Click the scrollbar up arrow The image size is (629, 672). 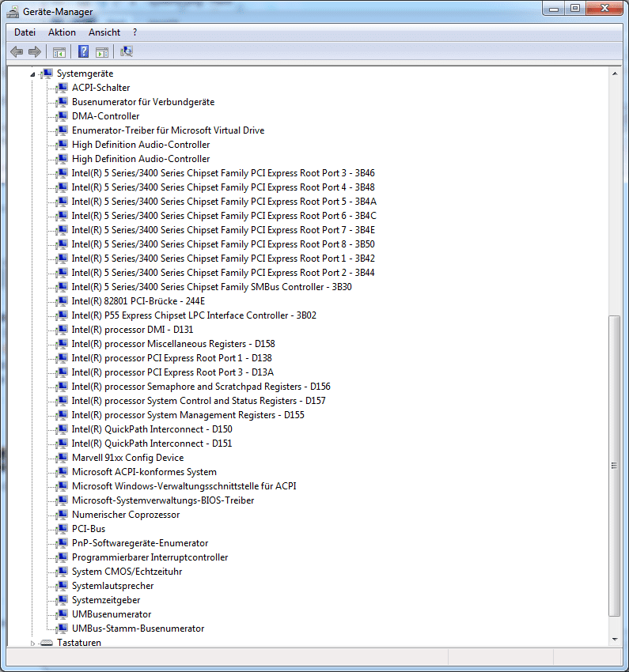point(615,74)
